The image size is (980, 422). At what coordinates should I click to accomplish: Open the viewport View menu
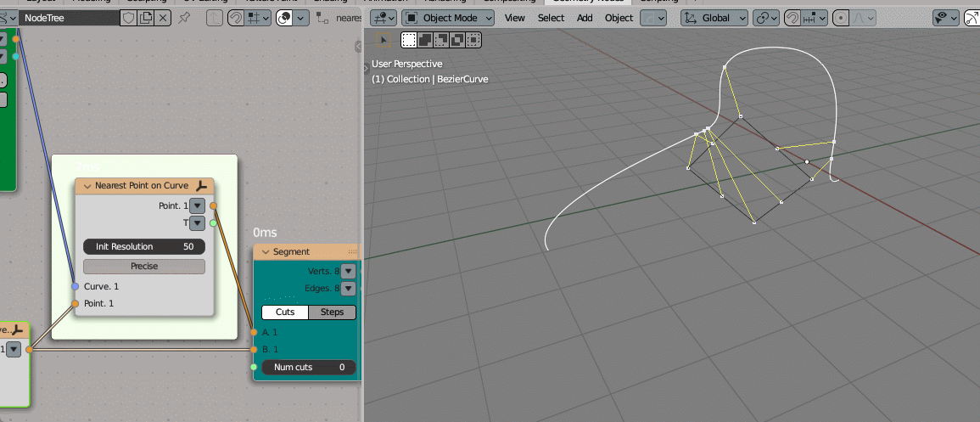(514, 17)
